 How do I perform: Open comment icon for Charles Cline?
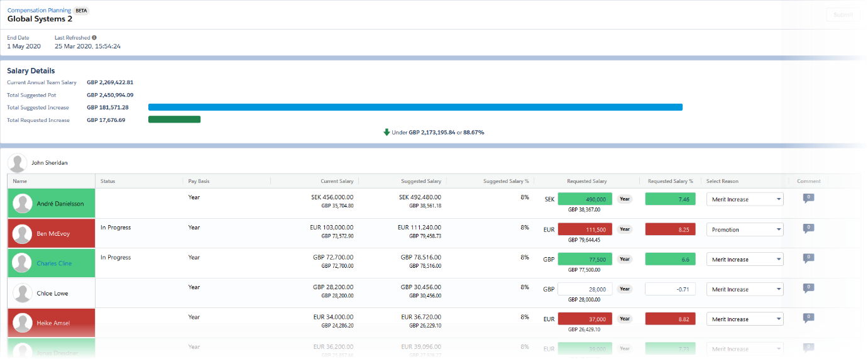click(x=808, y=258)
